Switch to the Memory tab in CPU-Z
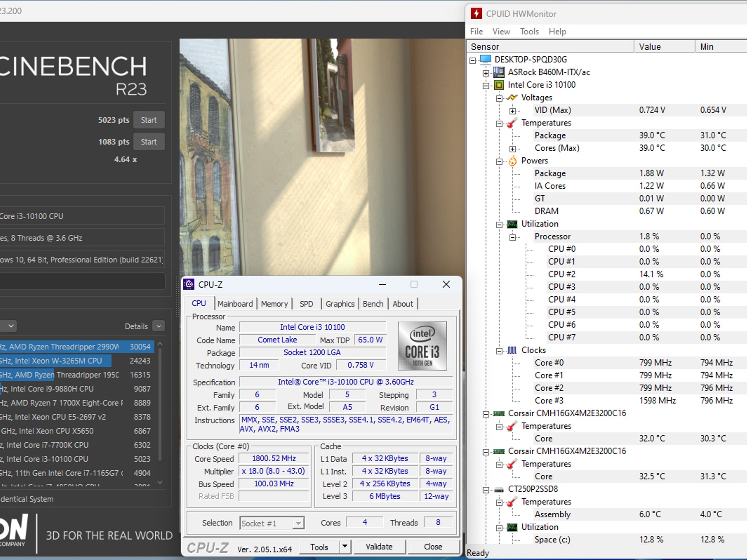Viewport: 747px width, 560px height. (x=274, y=304)
